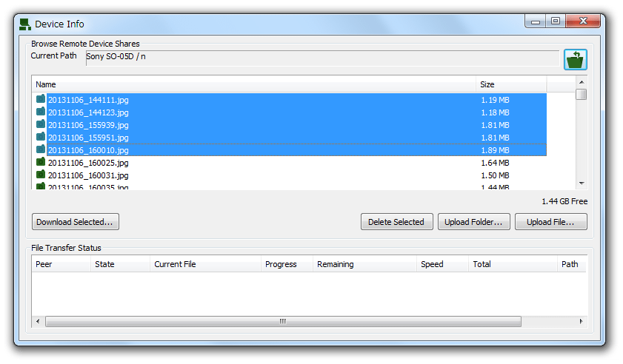Click the 1.50 MB size cell
This screenshot has height=364, width=623.
[x=495, y=175]
